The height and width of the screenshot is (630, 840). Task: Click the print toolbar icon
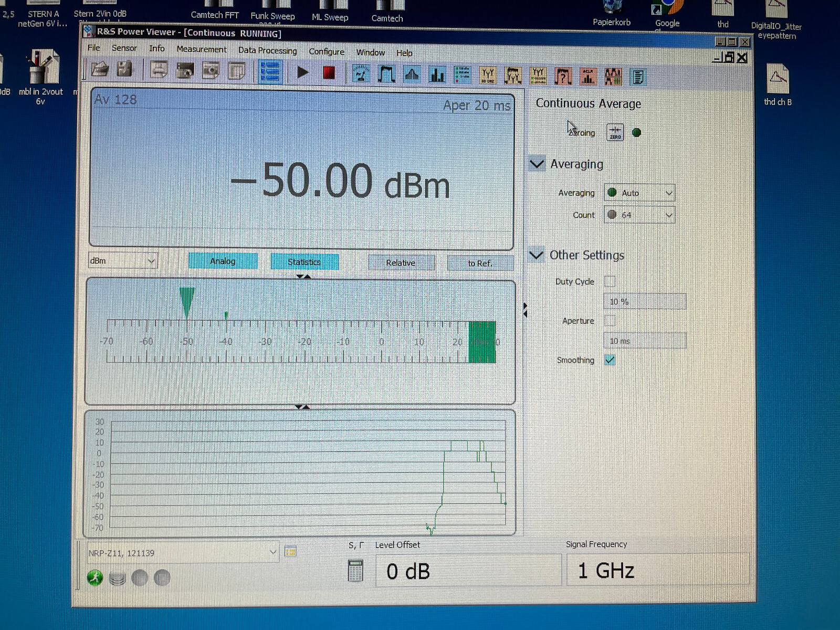pos(159,70)
